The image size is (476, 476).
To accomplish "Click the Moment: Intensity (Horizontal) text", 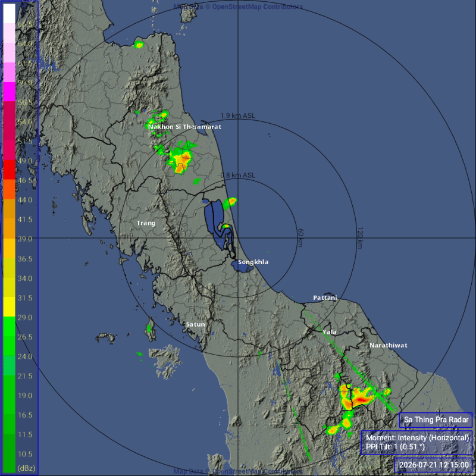I will 418,438.
